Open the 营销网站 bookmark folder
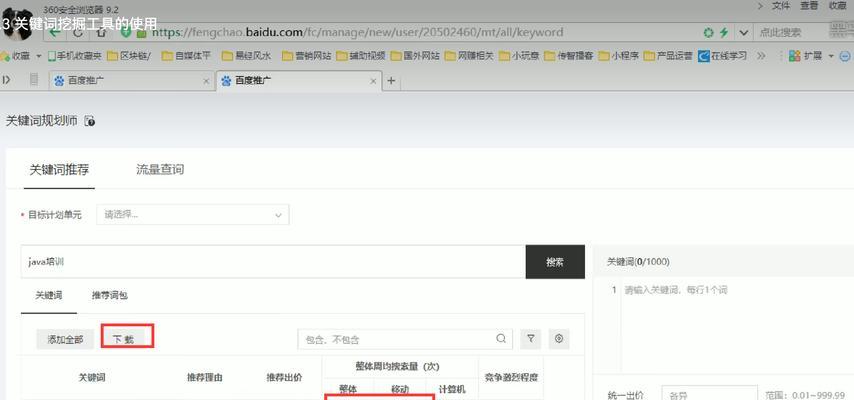 [x=306, y=56]
